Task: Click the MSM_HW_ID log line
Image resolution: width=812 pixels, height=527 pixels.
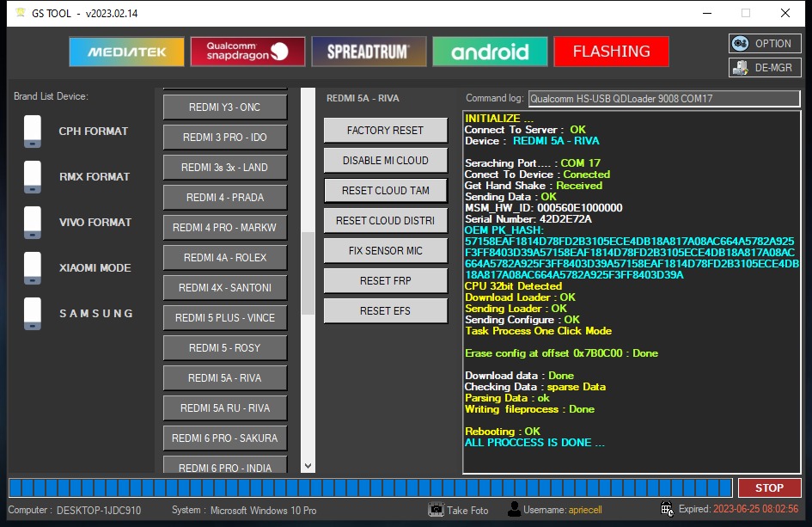Action: [x=544, y=208]
